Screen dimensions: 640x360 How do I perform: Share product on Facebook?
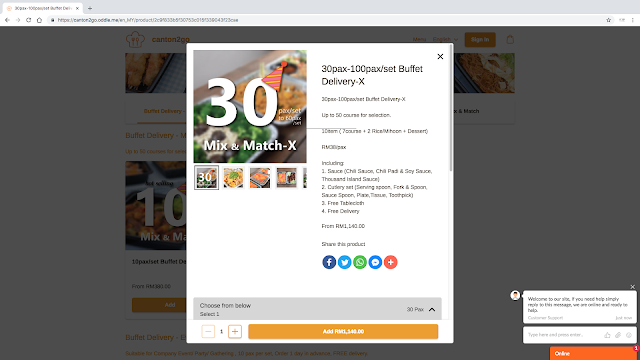point(329,262)
